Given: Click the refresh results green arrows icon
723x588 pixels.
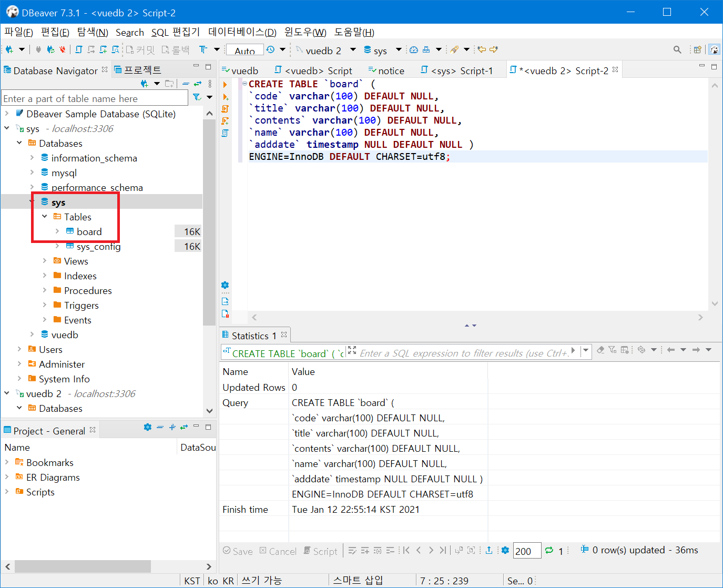Looking at the screenshot, I should (549, 550).
